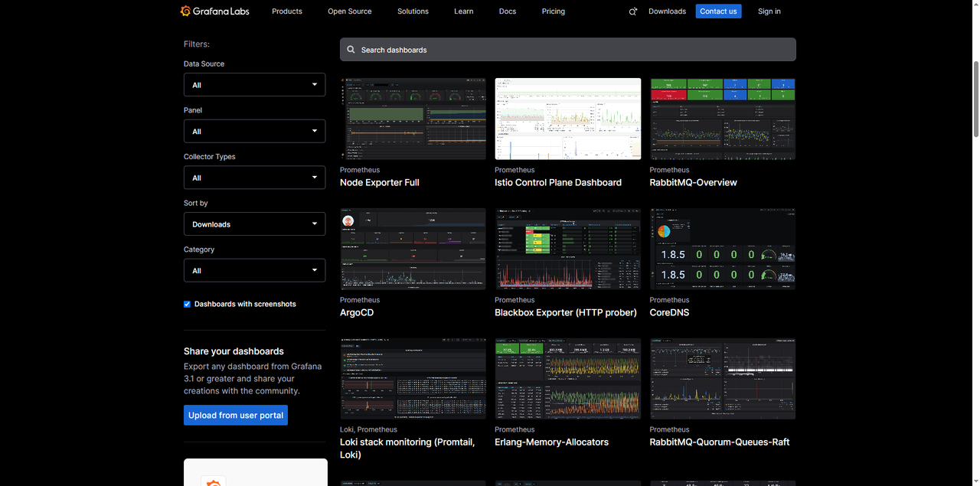Open the Blackbox Exporter dashboard thumbnail
Viewport: 980px width, 486px height.
click(568, 249)
